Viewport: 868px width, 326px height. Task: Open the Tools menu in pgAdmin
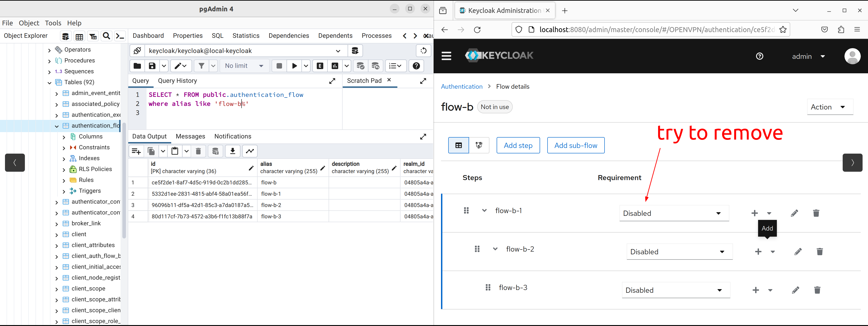click(x=53, y=23)
